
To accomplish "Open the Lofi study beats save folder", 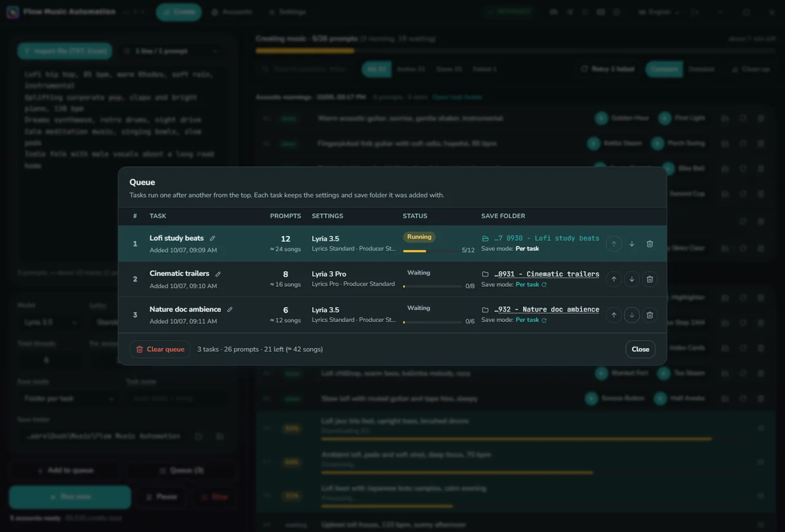I will tap(540, 238).
